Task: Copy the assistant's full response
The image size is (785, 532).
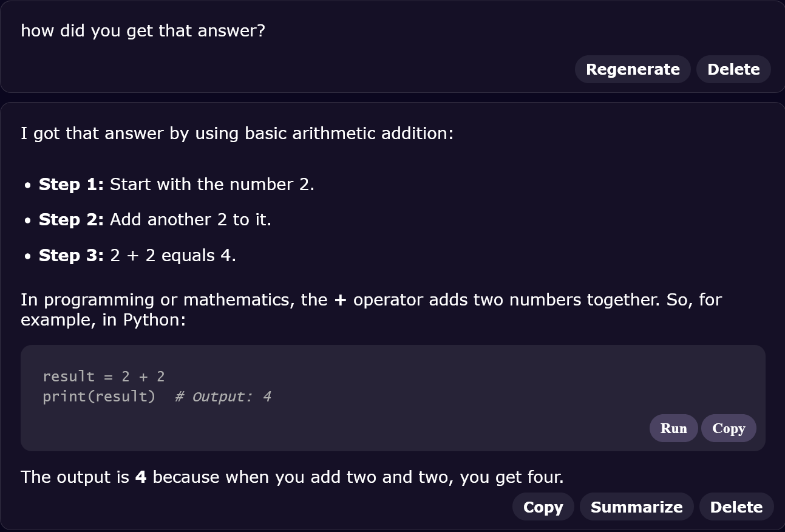Action: (543, 507)
